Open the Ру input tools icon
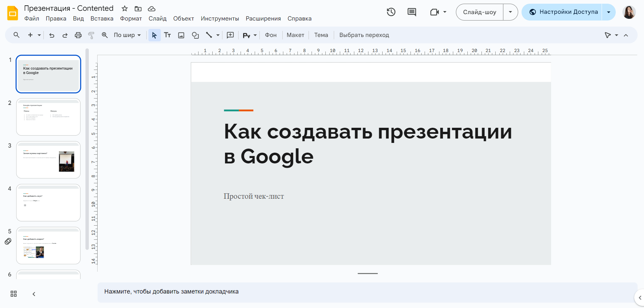The image size is (644, 308). tap(247, 35)
